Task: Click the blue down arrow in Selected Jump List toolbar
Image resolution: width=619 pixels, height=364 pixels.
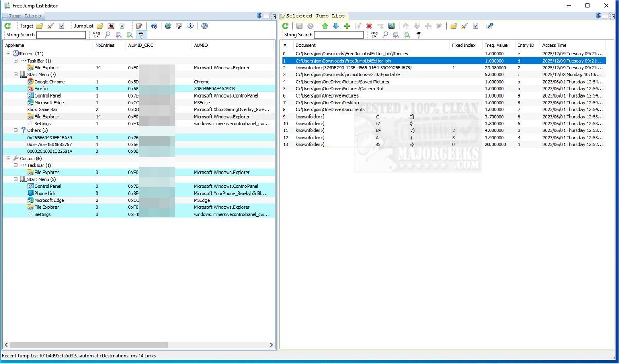Action: click(335, 26)
